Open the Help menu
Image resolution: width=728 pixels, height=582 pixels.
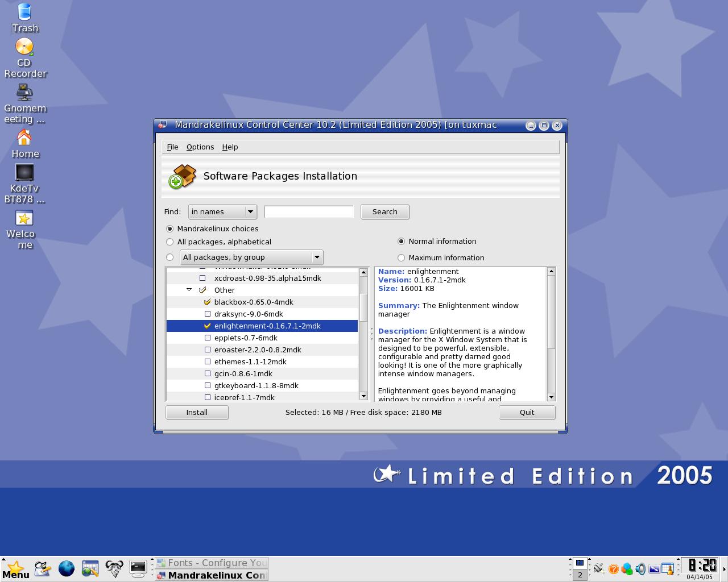[x=230, y=147]
